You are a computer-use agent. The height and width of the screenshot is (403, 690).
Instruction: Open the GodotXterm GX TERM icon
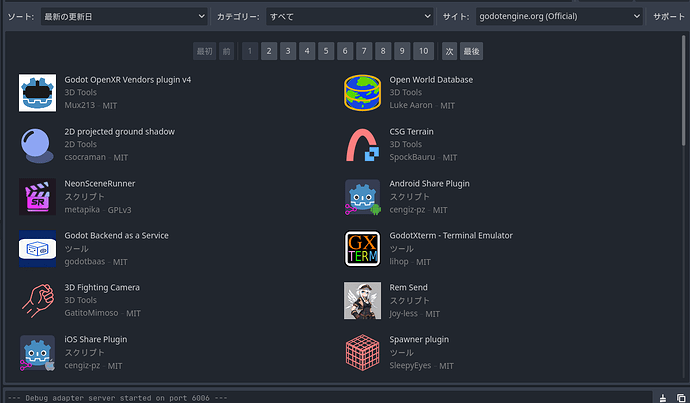[363, 249]
